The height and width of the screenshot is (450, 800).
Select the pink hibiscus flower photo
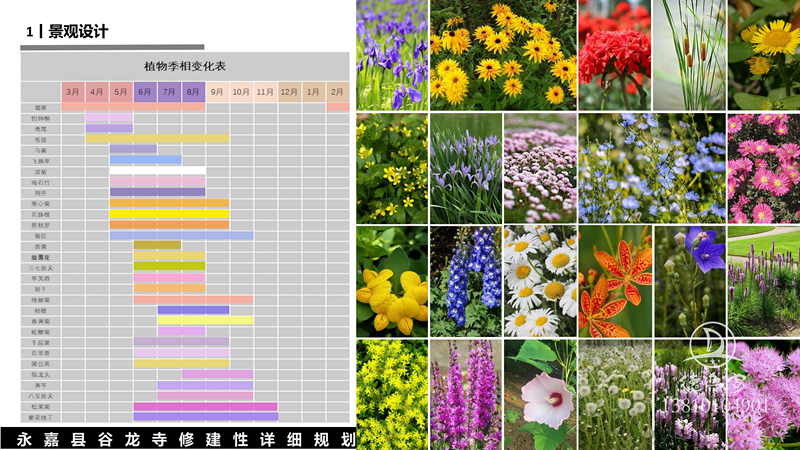[x=540, y=394]
